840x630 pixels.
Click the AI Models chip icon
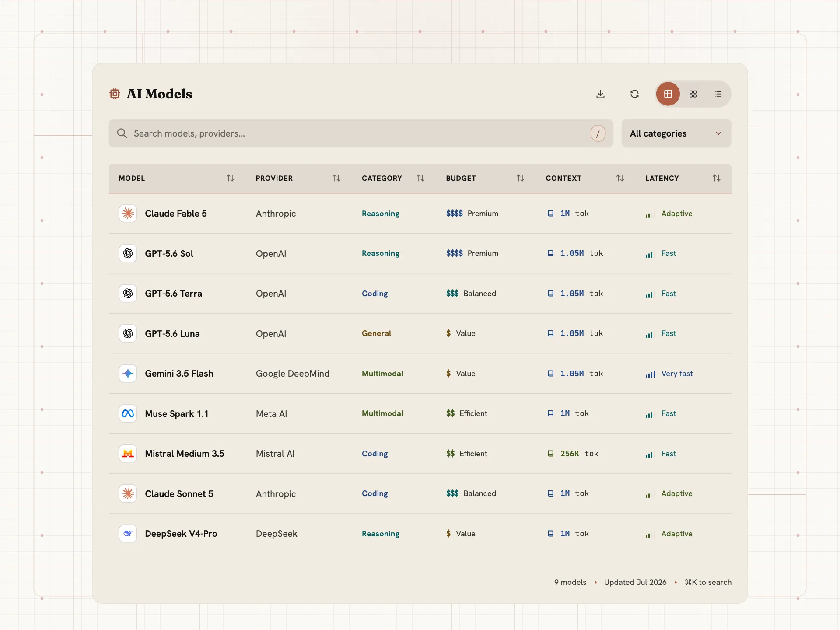point(115,94)
